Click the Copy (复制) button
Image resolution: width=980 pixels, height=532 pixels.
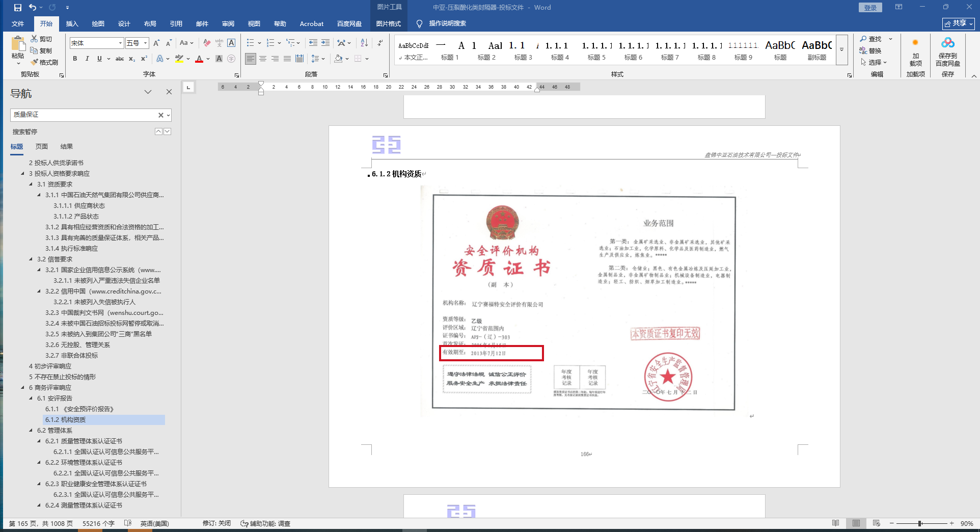(41, 50)
